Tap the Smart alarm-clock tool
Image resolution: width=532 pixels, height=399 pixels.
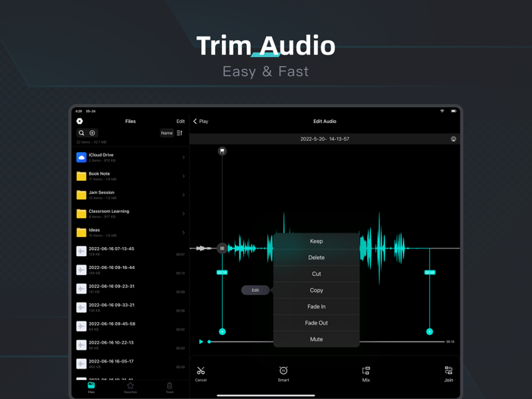pos(283,374)
